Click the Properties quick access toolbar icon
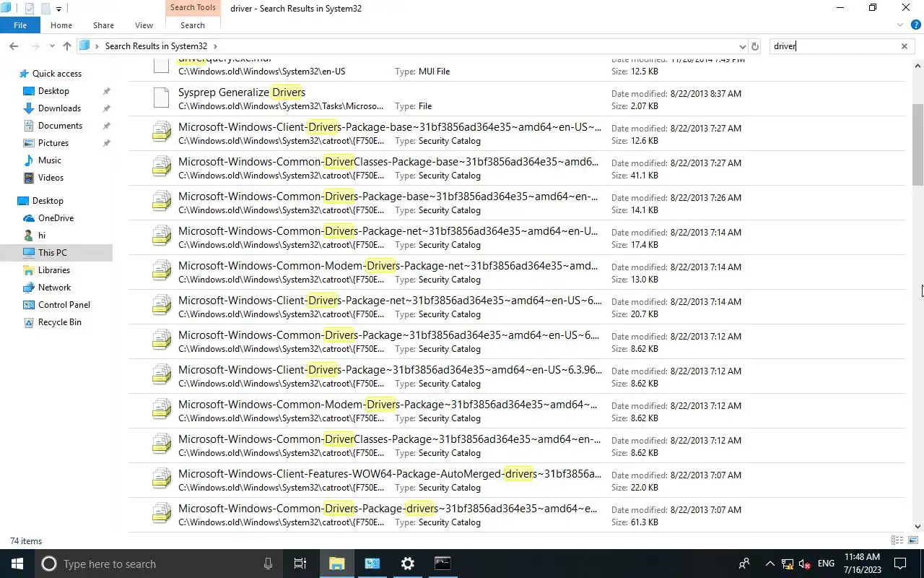Screen dimensions: 924x578 29,9
